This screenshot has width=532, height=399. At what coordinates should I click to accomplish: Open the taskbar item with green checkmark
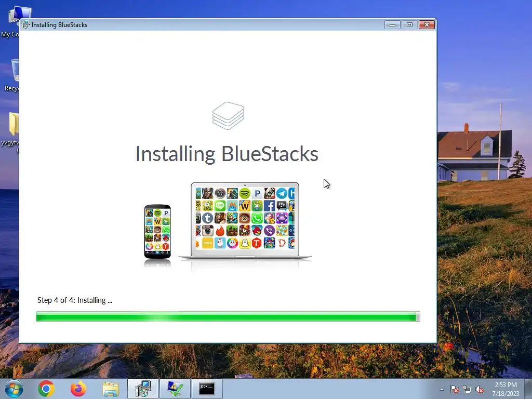pos(175,389)
